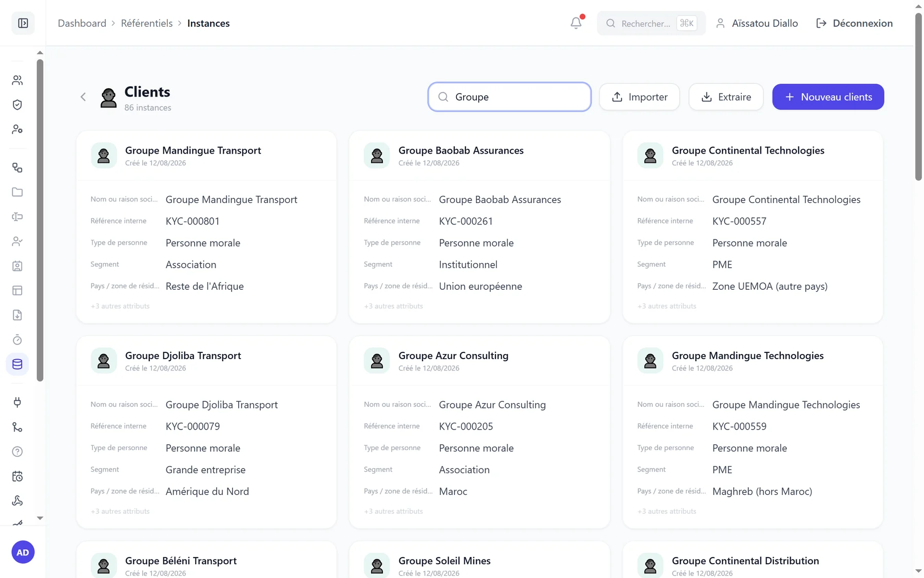This screenshot has height=578, width=924.
Task: Open the Groupe Mandingue Transport card
Action: (206, 227)
